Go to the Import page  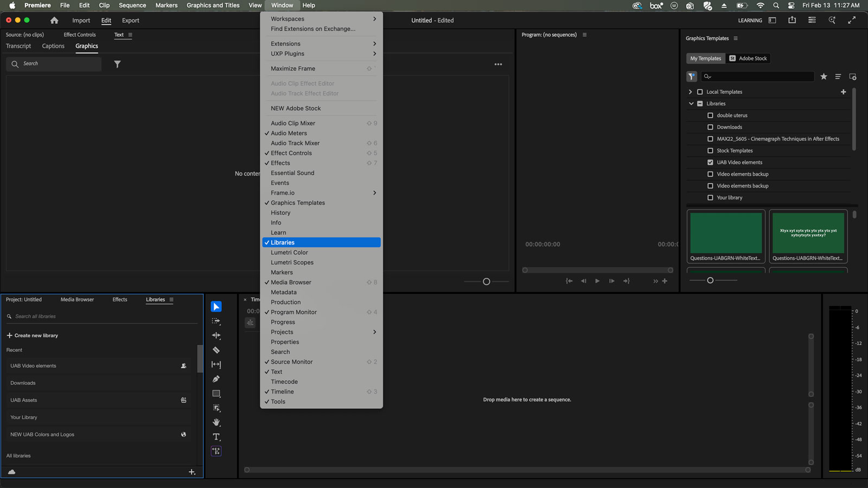(81, 21)
